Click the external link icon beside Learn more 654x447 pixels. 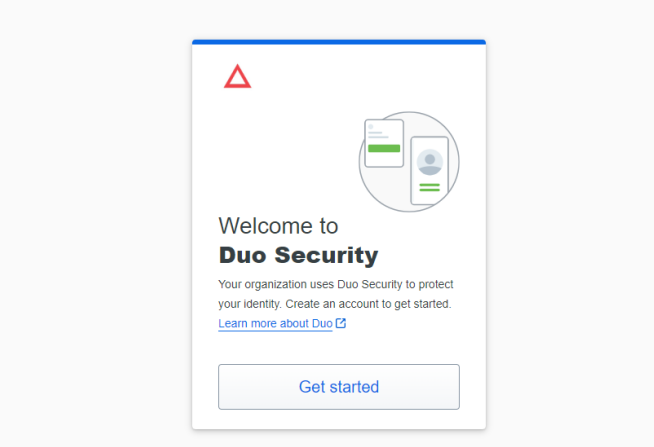coord(341,323)
